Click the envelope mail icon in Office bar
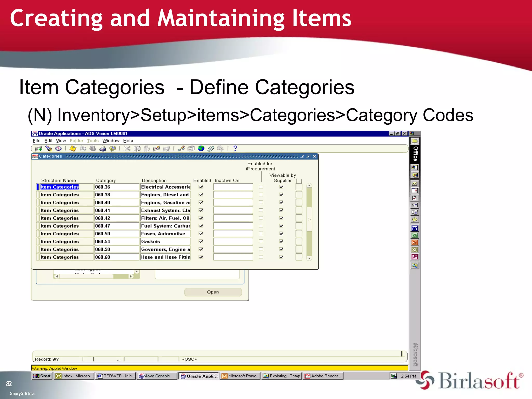The height and width of the screenshot is (399, 532). pyautogui.click(x=415, y=184)
